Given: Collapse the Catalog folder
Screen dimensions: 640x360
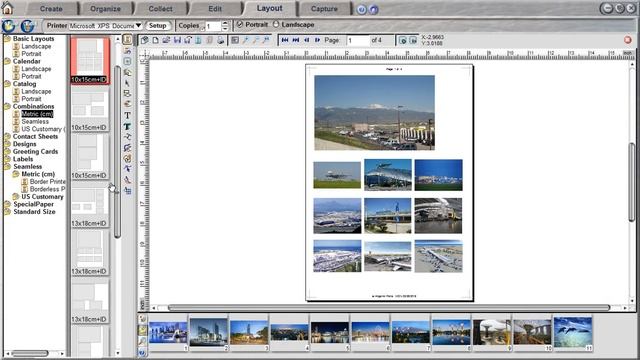Looking at the screenshot, I should [x=7, y=84].
